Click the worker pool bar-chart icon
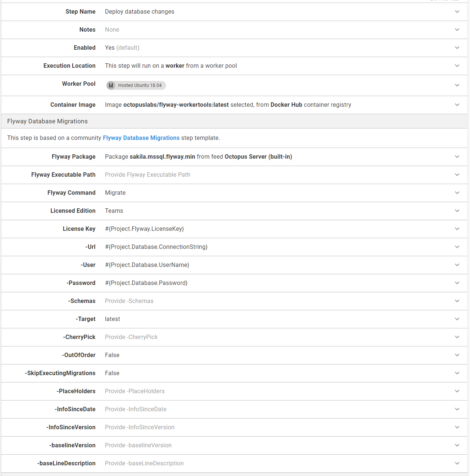 tap(111, 85)
